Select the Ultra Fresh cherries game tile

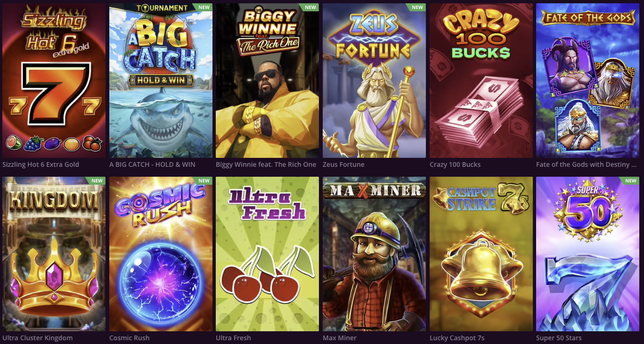pyautogui.click(x=267, y=254)
